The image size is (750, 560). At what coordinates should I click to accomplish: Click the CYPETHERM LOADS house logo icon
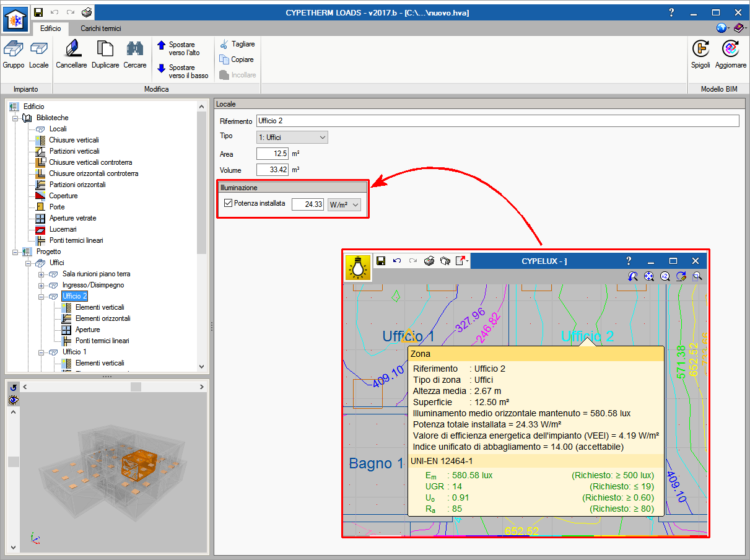15,20
